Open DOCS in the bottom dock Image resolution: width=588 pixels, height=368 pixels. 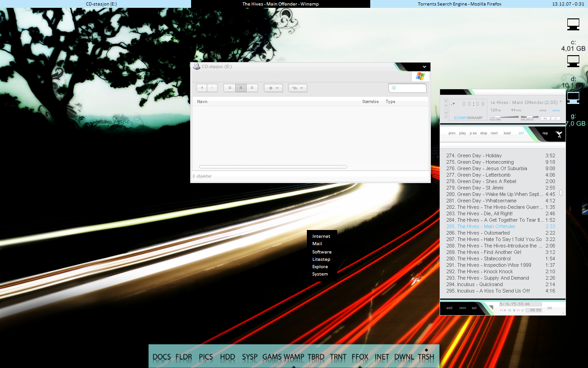pos(162,357)
